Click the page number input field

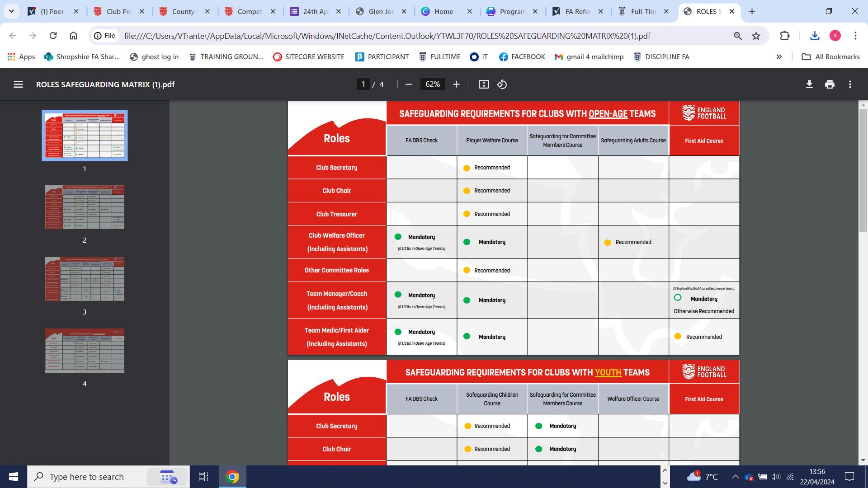363,84
